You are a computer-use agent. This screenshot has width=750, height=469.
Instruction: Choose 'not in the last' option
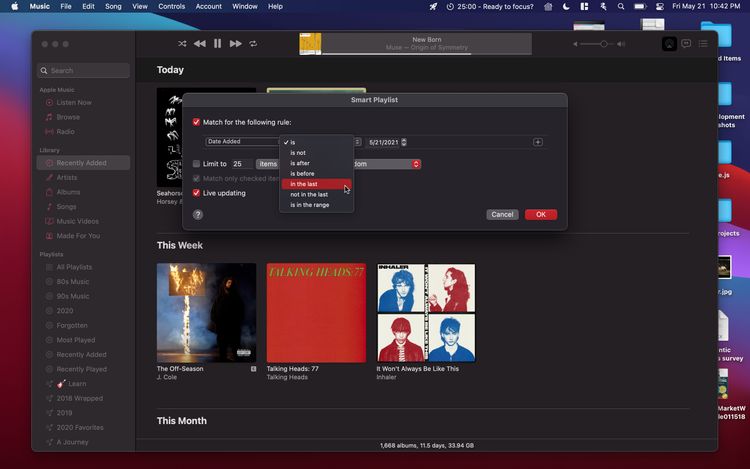316,195
